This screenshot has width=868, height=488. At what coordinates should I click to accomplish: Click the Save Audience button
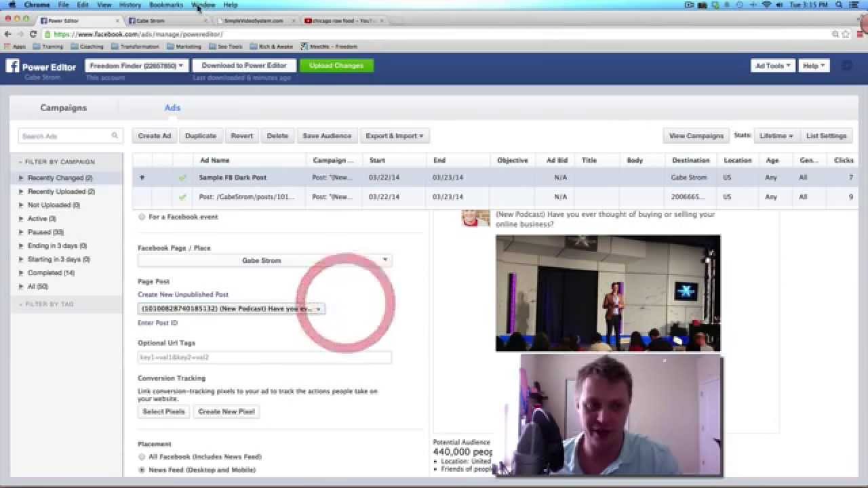pos(327,136)
